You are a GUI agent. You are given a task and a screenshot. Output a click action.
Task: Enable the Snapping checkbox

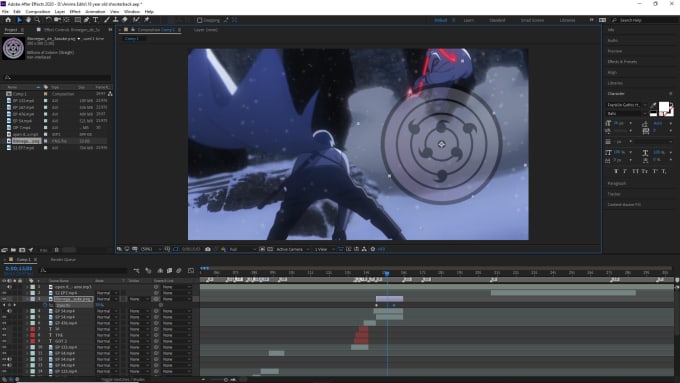point(199,20)
